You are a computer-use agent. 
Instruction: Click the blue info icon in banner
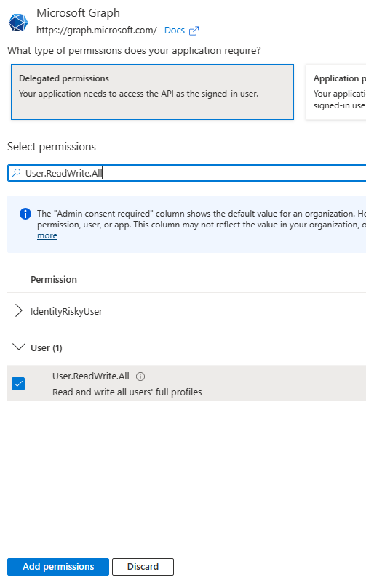point(25,214)
